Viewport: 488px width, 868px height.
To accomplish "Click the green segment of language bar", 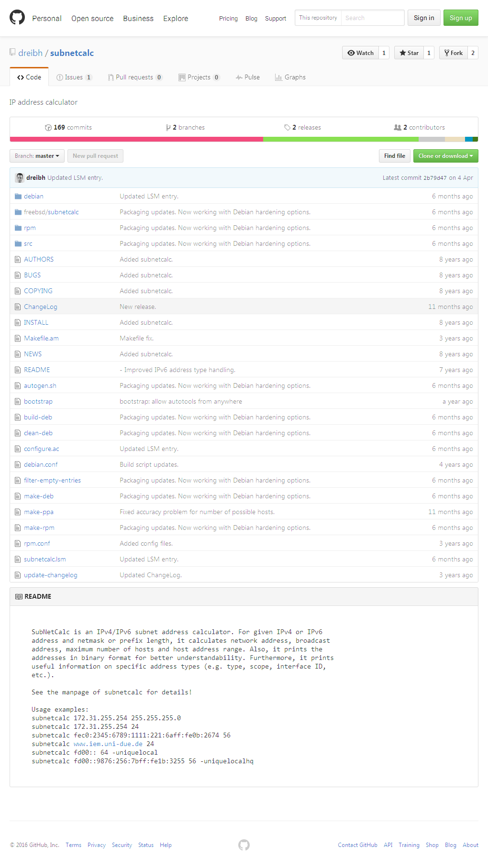I will point(341,139).
